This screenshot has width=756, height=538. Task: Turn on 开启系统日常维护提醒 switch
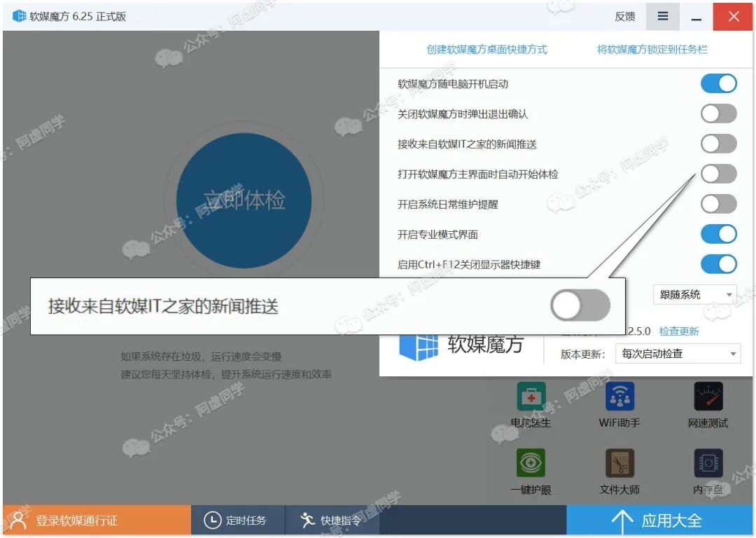(x=718, y=204)
